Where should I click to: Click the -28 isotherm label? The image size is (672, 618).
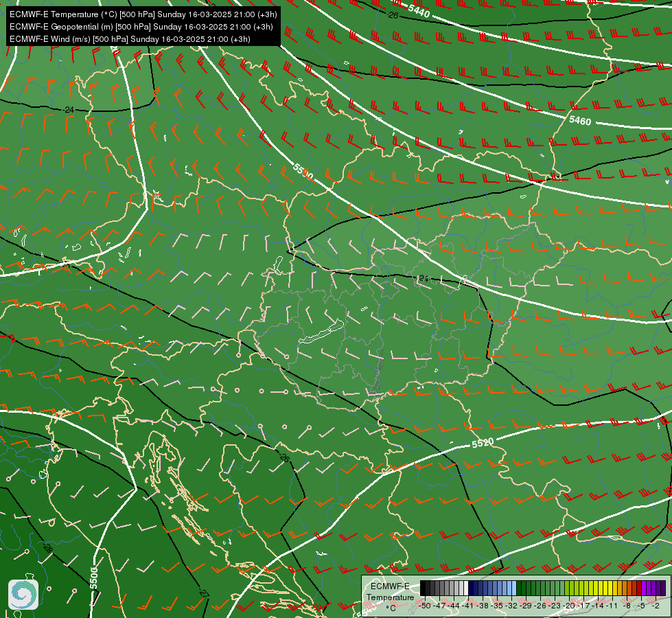[x=47, y=548]
